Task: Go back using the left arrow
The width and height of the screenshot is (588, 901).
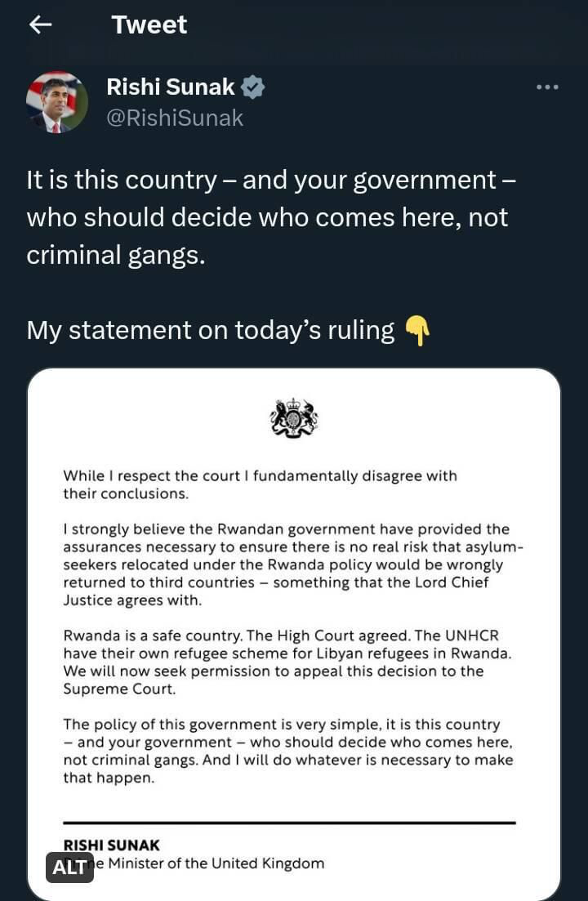Action: click(x=40, y=25)
